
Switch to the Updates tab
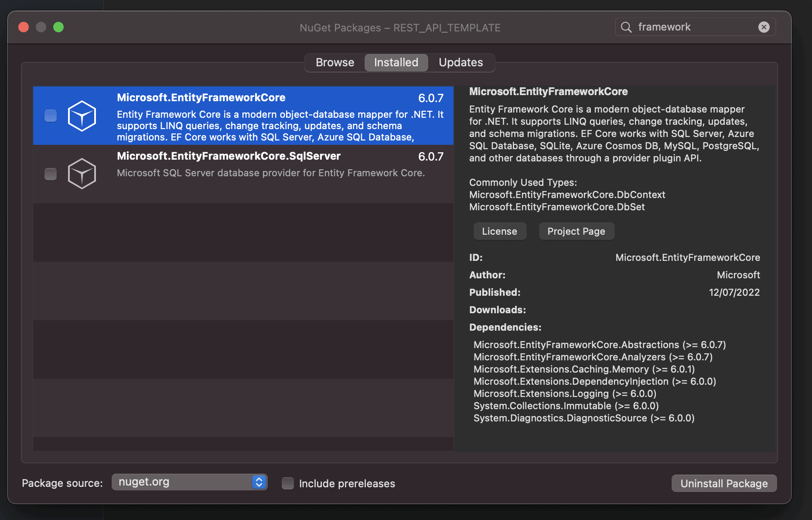click(x=461, y=62)
